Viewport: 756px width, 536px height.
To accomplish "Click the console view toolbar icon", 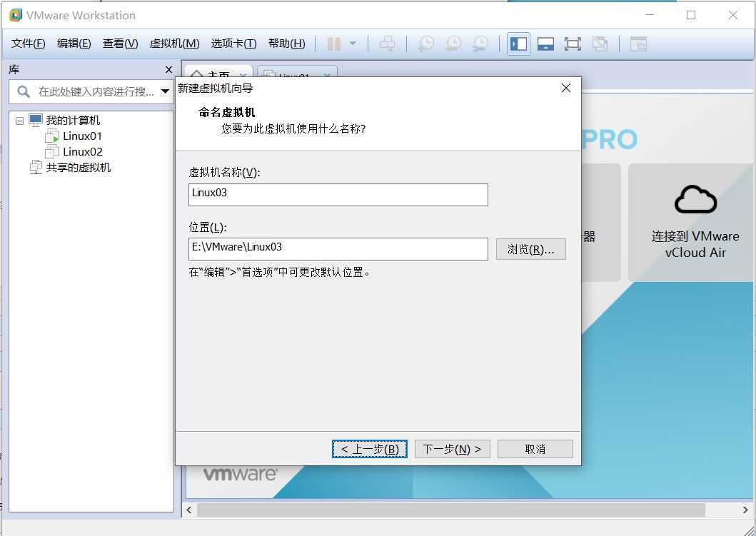I will pos(638,44).
